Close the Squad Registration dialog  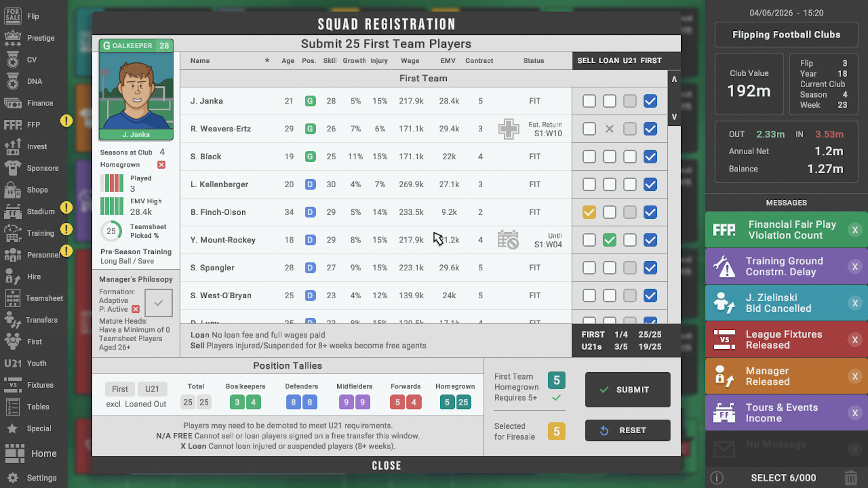(x=387, y=465)
